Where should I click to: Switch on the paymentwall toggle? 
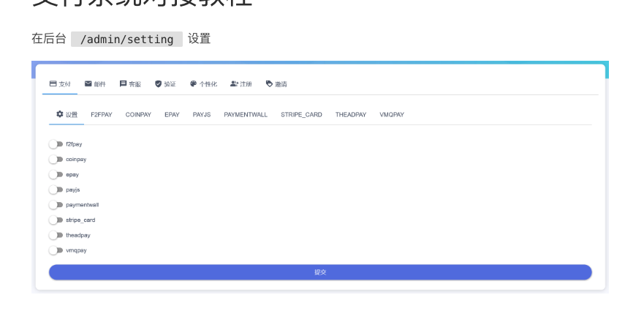point(56,205)
